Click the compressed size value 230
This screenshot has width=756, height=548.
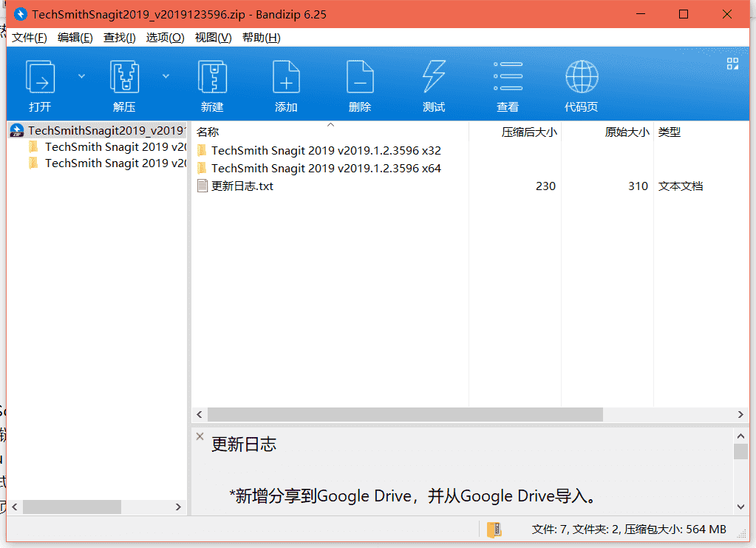point(546,186)
